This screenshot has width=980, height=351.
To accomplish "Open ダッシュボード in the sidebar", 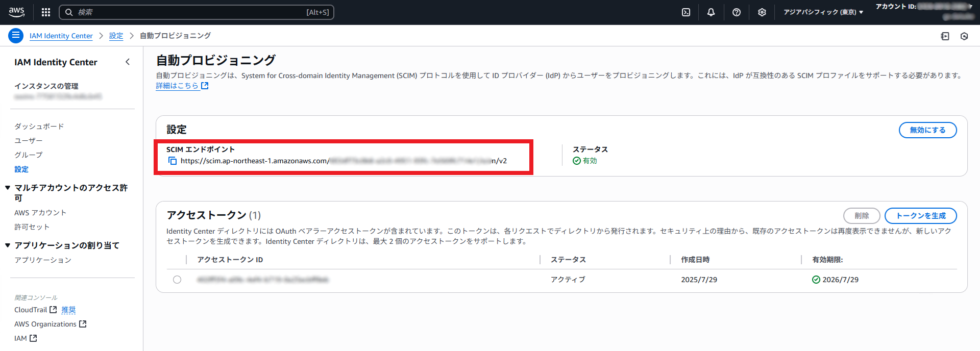I will click(x=39, y=126).
